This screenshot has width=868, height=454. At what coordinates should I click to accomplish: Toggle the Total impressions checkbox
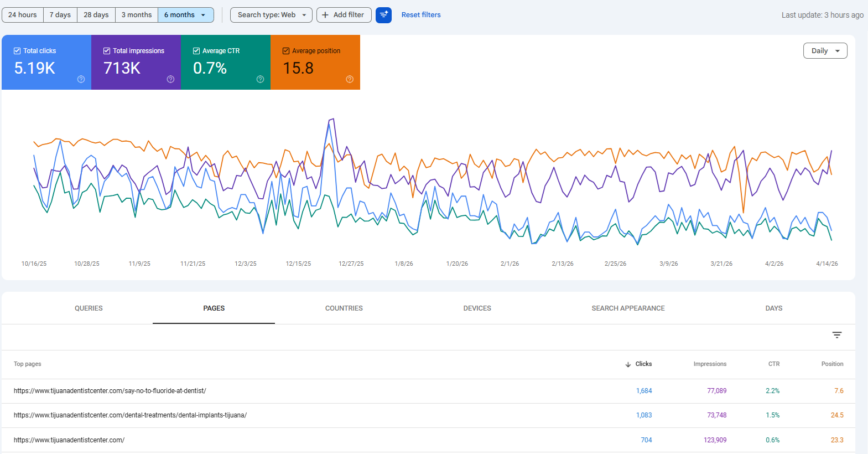coord(107,51)
